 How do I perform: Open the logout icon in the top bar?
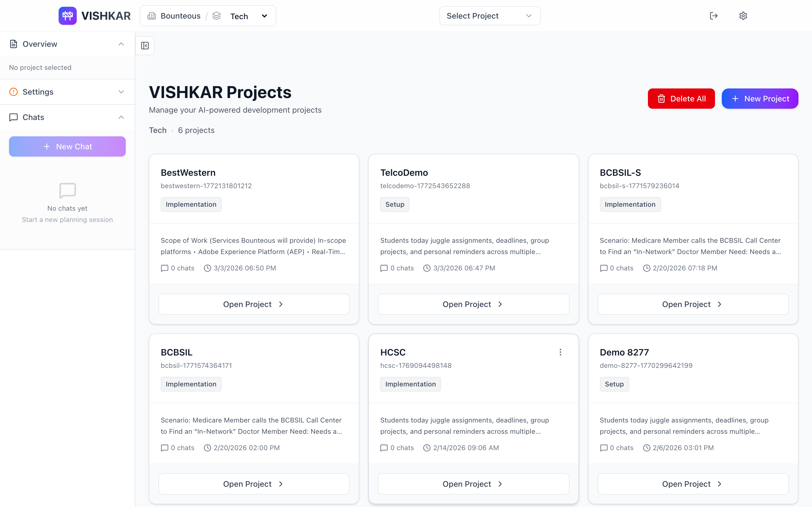(714, 15)
